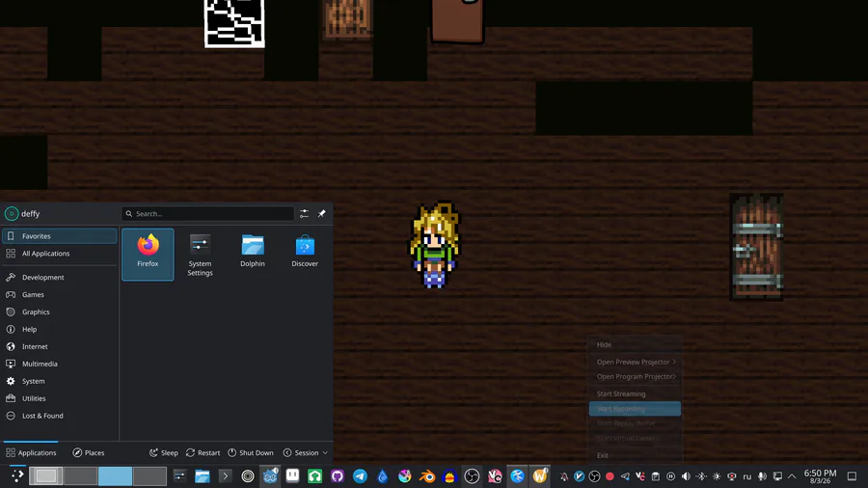Click the media pause tray icon
The image size is (868, 488).
[671, 476]
